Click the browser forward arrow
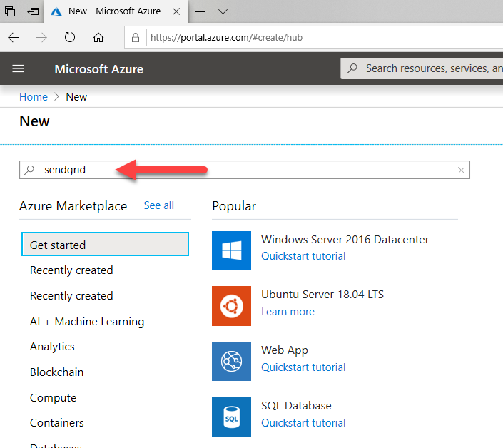 [41, 38]
